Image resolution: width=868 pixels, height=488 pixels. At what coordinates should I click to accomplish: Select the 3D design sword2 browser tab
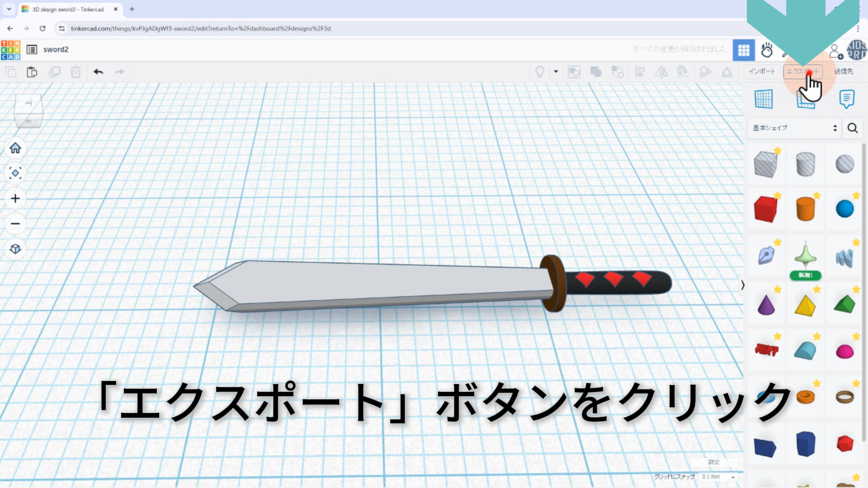click(68, 9)
